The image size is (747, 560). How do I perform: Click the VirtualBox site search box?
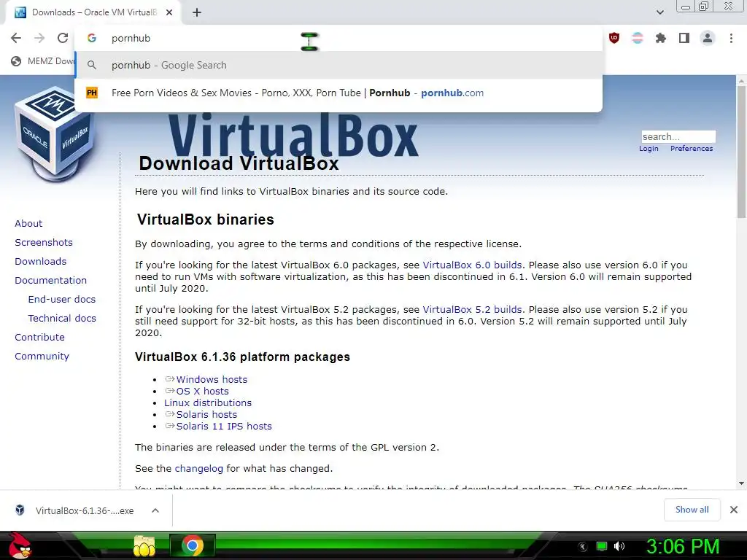point(678,136)
